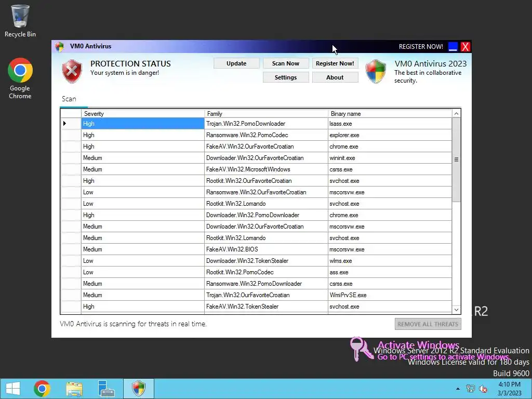Open the Settings button
The height and width of the screenshot is (399, 532).
tap(286, 77)
